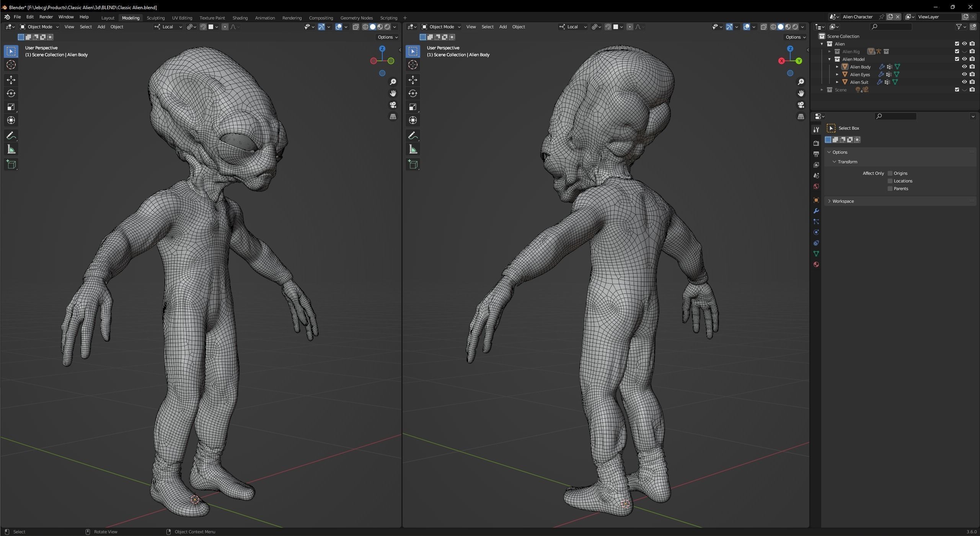Pin the Alien Character scene
Image resolution: width=980 pixels, height=536 pixels.
click(x=881, y=17)
